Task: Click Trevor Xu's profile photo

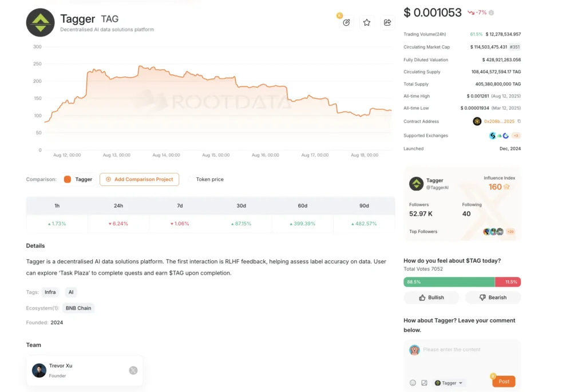Action: click(39, 370)
